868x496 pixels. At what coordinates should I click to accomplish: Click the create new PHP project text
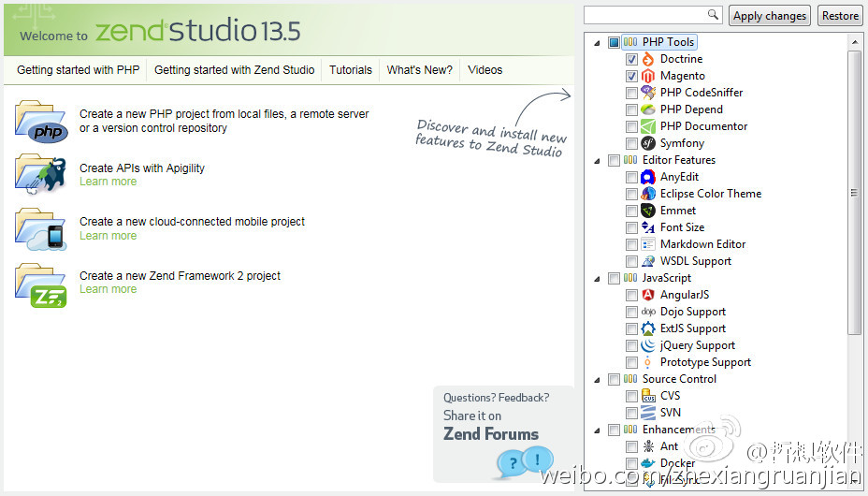(x=224, y=121)
